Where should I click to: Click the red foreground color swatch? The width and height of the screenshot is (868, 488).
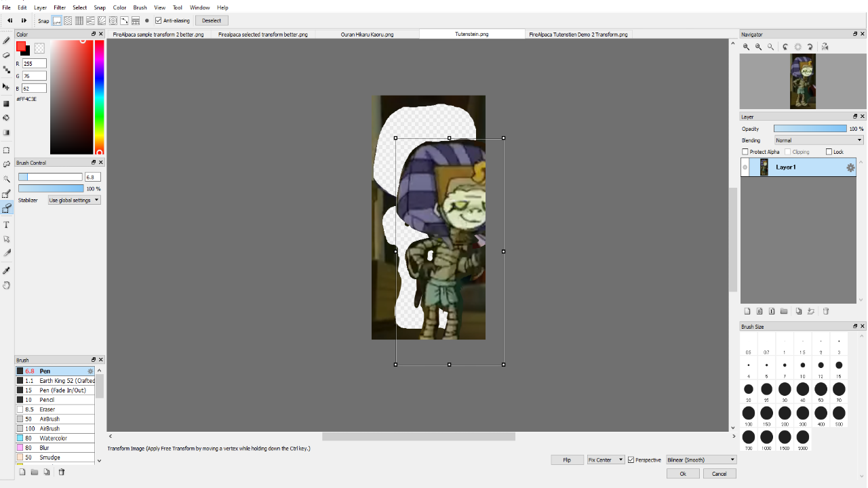coord(21,46)
